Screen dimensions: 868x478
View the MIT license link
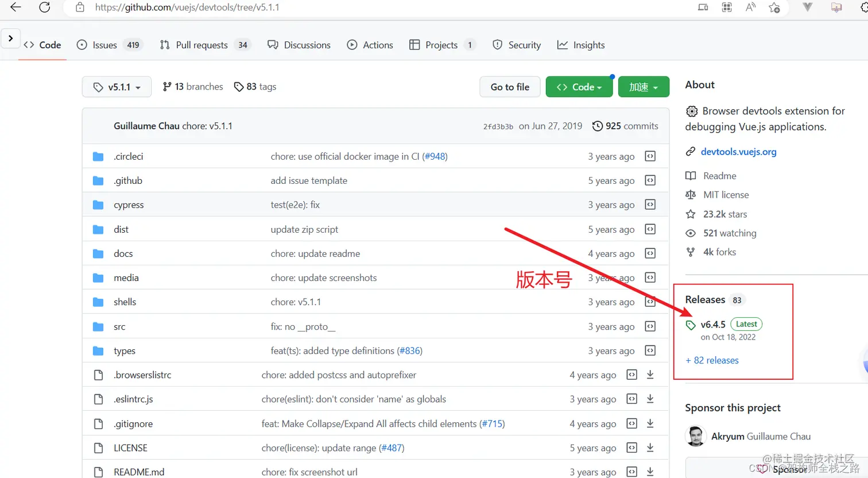726,195
